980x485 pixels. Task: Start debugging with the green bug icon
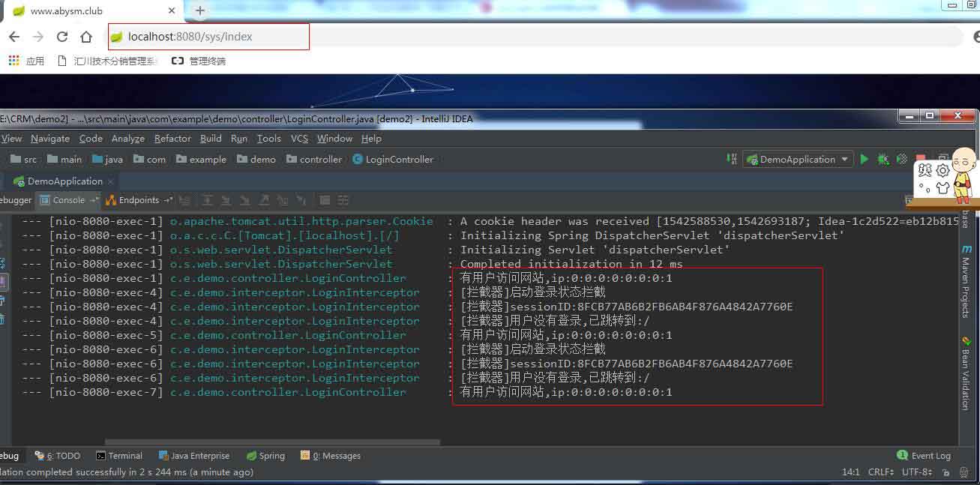click(883, 159)
